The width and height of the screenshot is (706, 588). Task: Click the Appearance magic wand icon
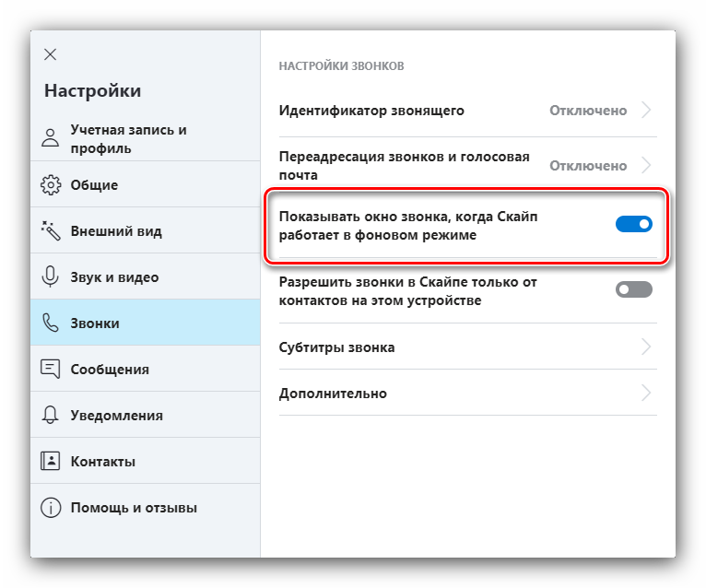click(50, 230)
